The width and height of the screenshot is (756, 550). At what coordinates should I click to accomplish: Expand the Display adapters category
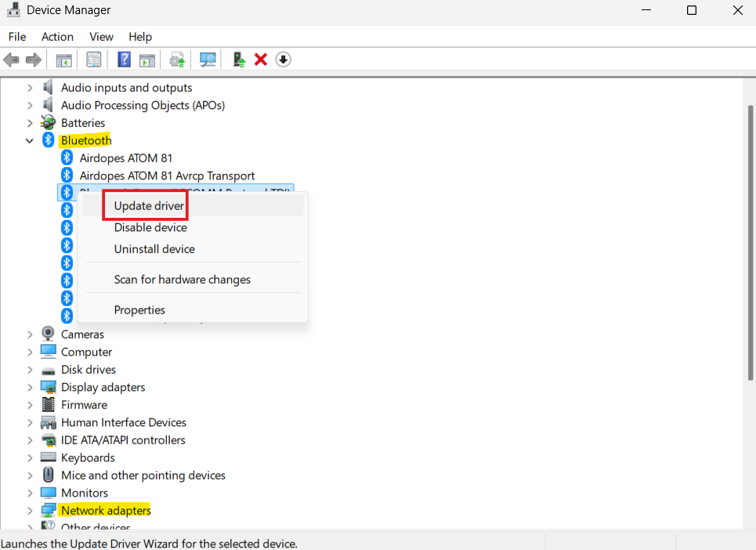(30, 388)
